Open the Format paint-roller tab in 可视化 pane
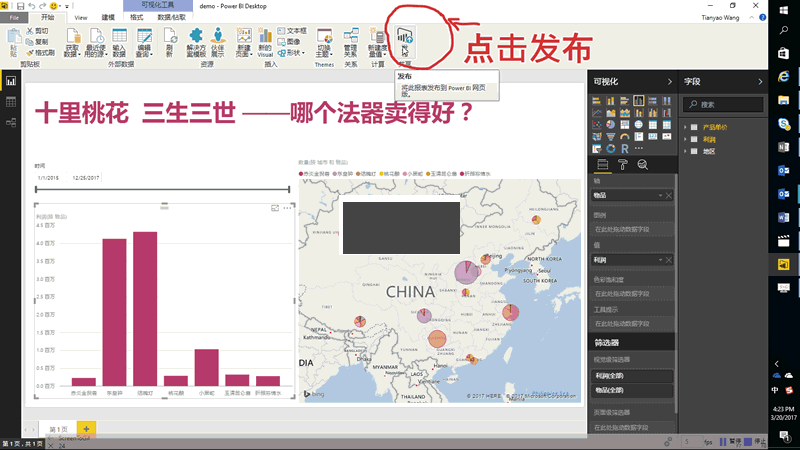This screenshot has height=450, width=800. pos(621,165)
